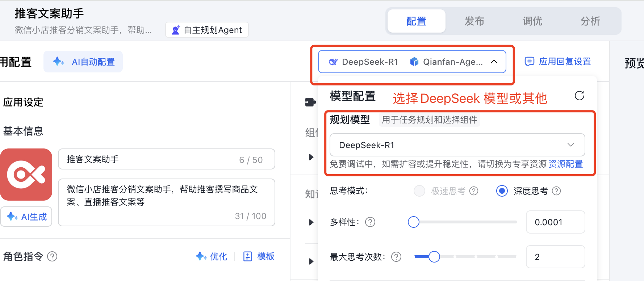644x281 pixels.
Task: Open the 发布 tab
Action: click(474, 21)
